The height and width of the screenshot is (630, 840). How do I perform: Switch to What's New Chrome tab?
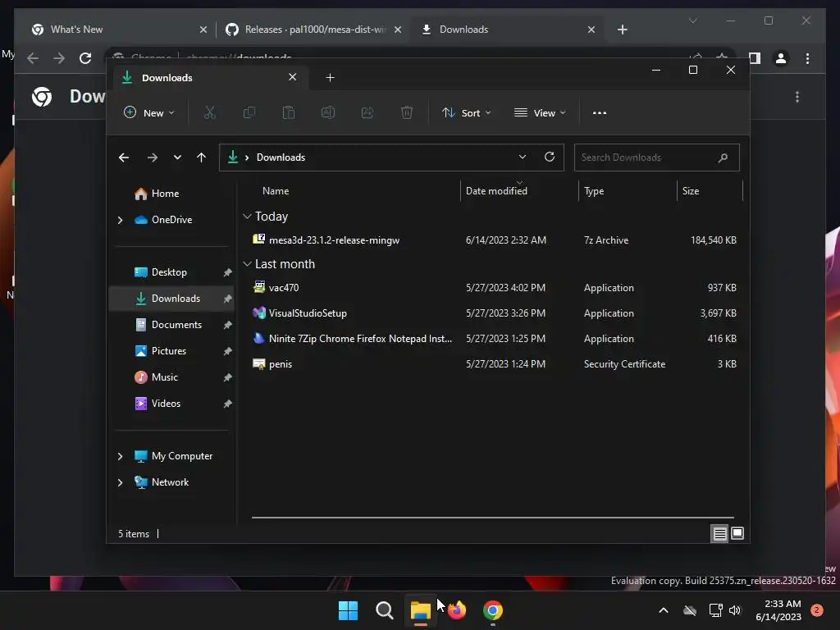[x=119, y=30]
